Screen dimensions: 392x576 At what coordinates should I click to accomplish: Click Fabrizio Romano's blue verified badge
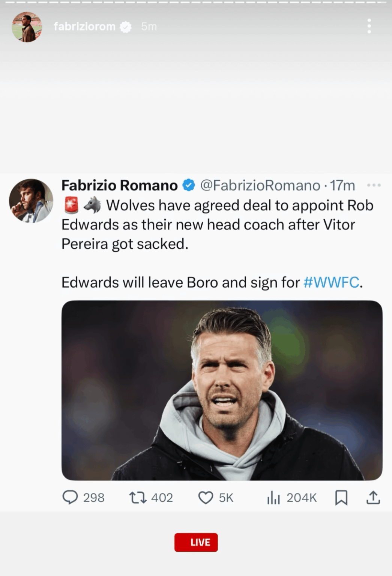(x=188, y=185)
